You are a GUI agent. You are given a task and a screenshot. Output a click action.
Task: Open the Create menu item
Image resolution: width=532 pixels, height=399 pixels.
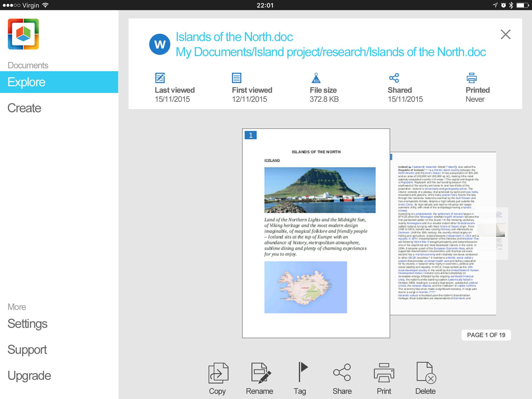24,108
